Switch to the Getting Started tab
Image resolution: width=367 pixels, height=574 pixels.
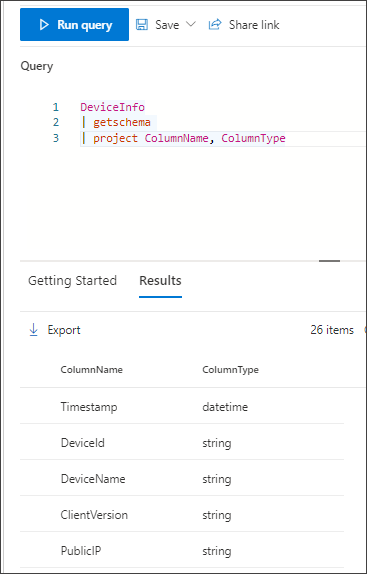click(72, 281)
